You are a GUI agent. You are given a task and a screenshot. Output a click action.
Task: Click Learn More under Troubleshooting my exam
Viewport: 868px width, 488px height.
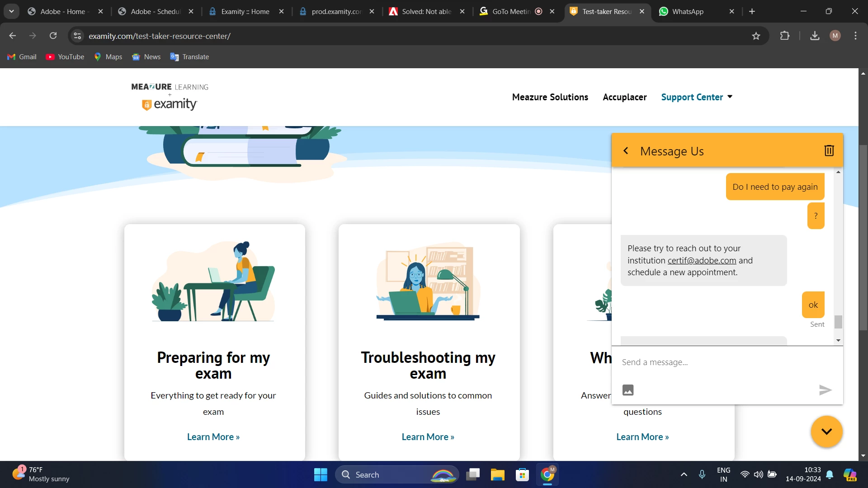pyautogui.click(x=428, y=437)
